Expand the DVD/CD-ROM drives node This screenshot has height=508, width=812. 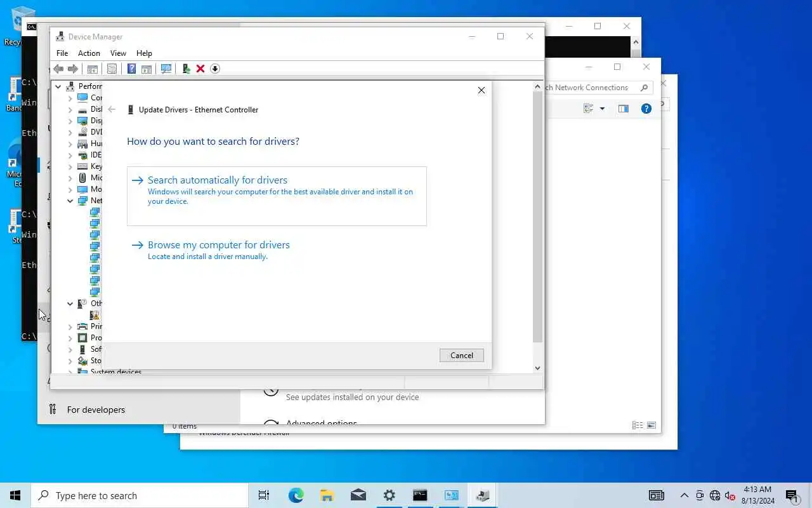click(70, 132)
